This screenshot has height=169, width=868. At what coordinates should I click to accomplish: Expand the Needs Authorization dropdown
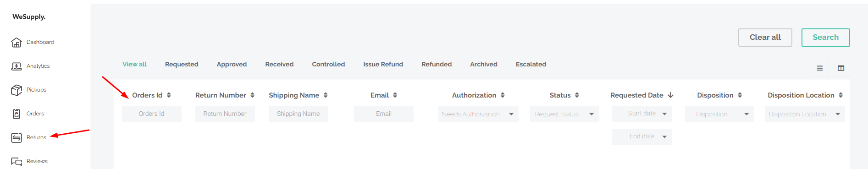click(478, 114)
